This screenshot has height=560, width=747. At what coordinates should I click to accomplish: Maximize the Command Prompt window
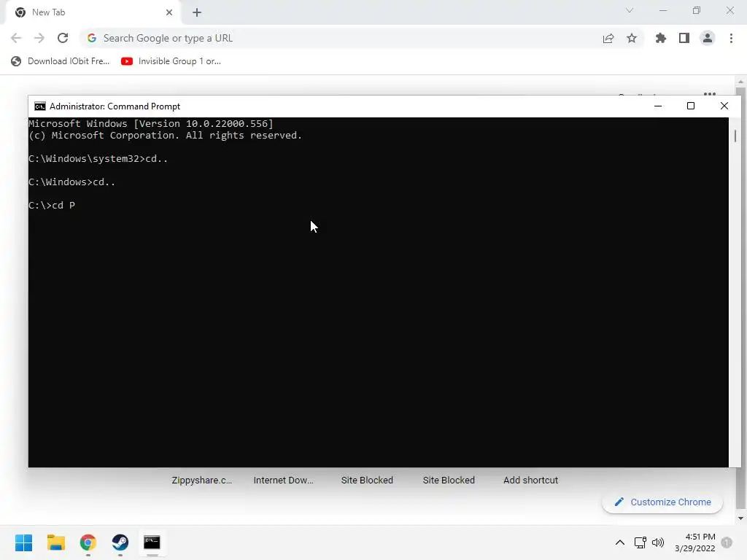691,106
